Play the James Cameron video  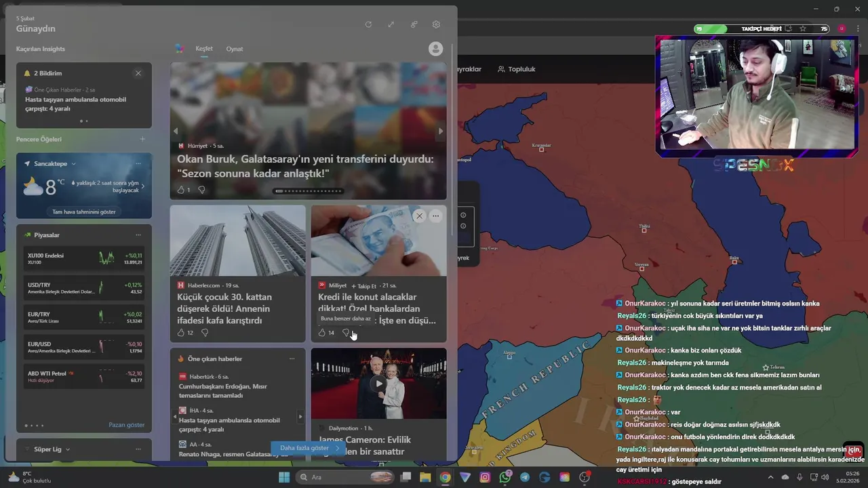point(379,384)
